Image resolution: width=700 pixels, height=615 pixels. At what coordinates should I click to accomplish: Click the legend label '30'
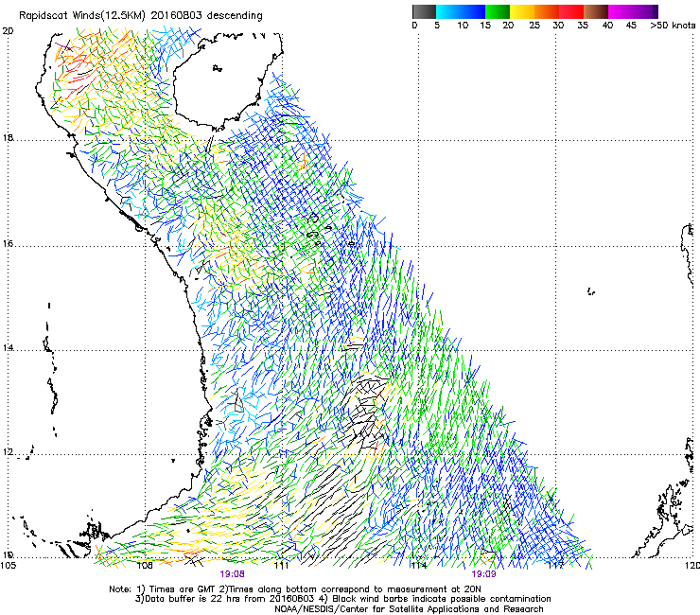click(558, 26)
